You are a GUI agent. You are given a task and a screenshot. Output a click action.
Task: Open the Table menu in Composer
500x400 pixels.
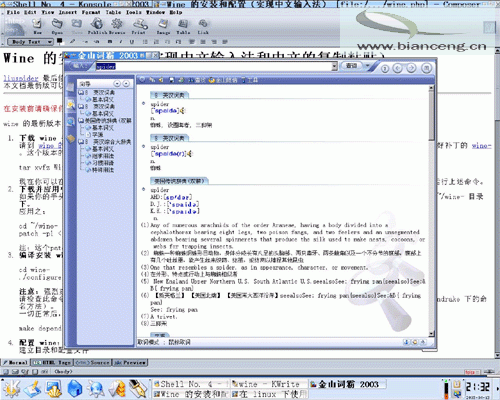click(113, 12)
